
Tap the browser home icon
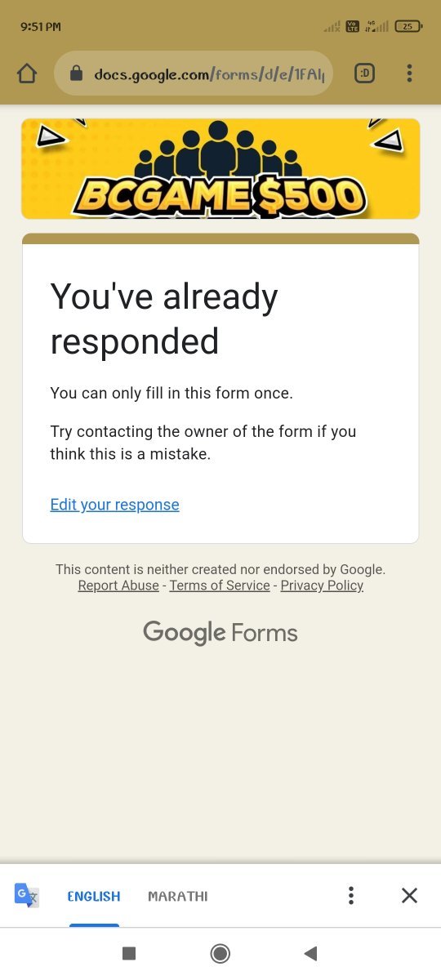click(x=27, y=73)
